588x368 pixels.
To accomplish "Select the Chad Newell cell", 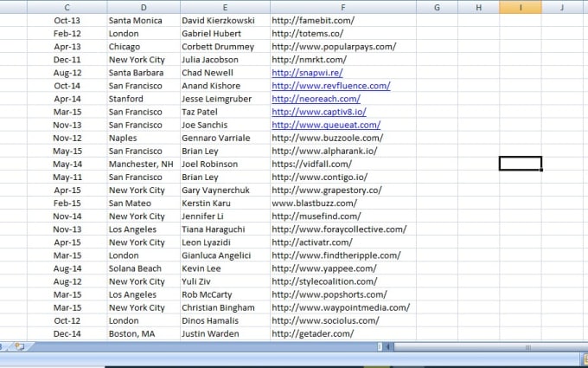I will click(x=225, y=73).
